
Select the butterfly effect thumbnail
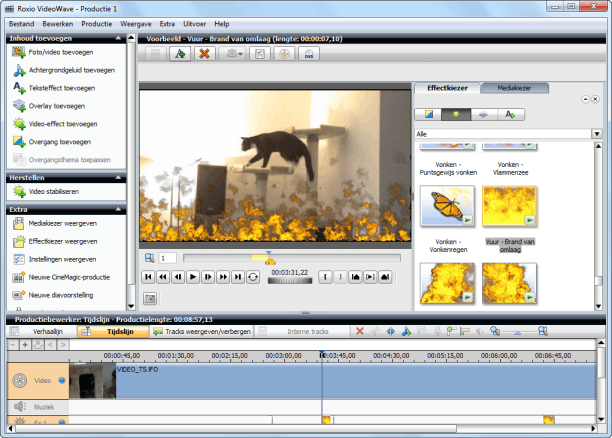[x=447, y=205]
